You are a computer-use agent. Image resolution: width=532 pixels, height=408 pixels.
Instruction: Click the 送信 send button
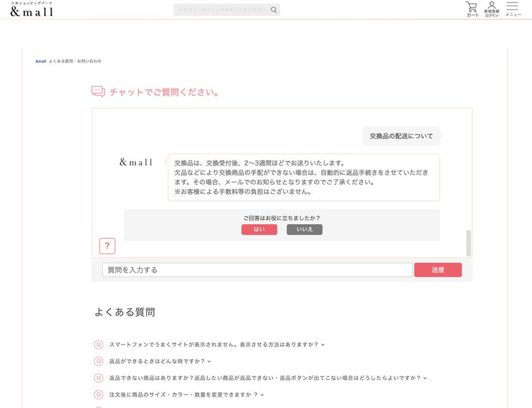(438, 270)
